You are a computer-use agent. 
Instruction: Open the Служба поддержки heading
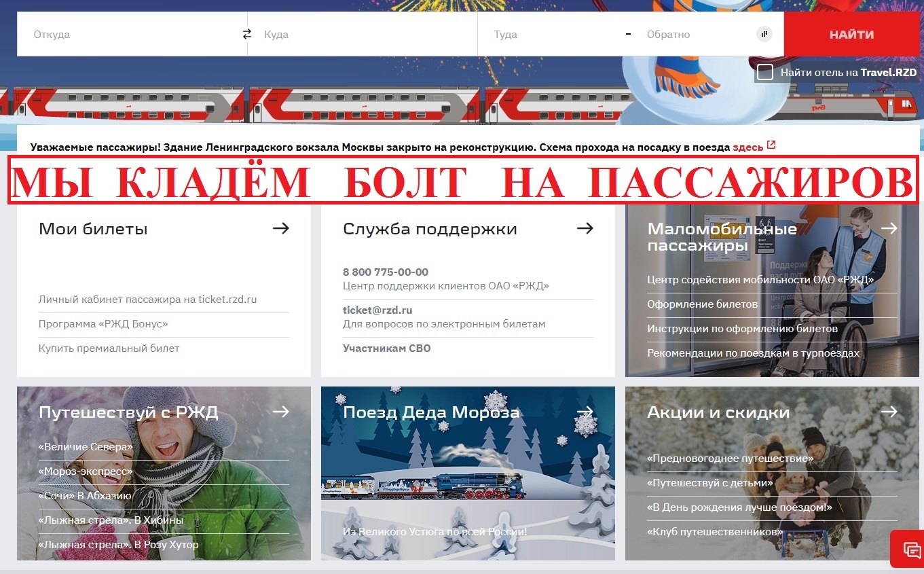(430, 229)
